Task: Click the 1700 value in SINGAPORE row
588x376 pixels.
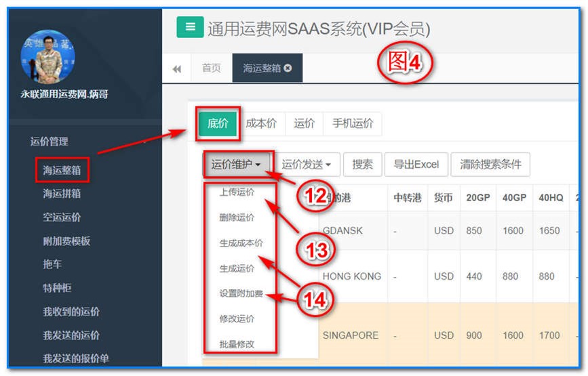Action: pos(549,335)
